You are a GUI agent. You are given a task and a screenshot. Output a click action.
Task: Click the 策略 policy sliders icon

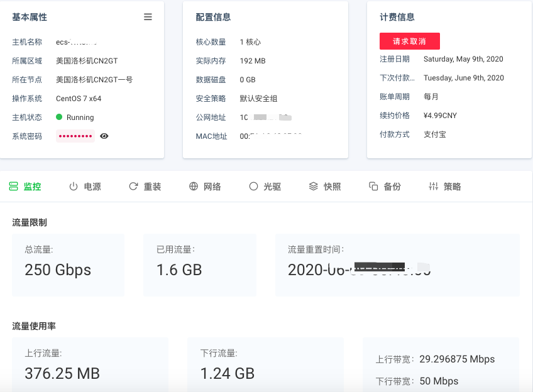(433, 187)
